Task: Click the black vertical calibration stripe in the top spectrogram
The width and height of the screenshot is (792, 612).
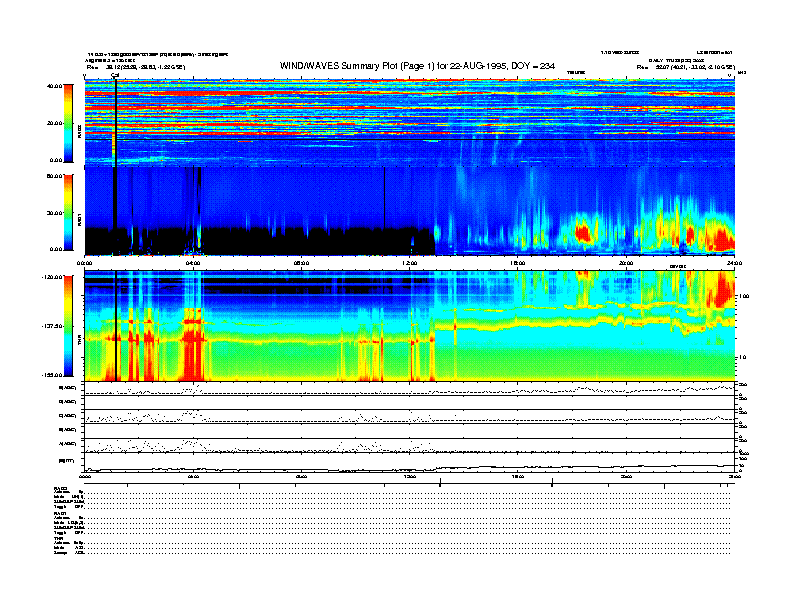Action: 115,123
